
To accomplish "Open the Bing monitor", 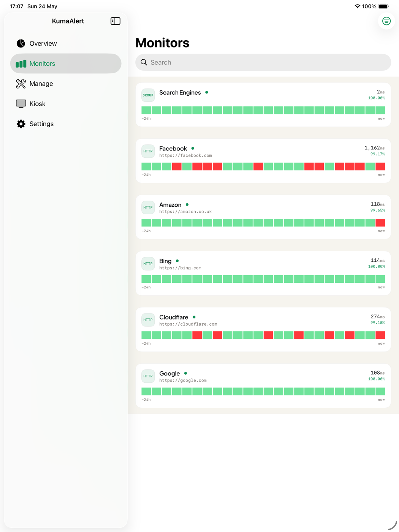I will point(263,273).
